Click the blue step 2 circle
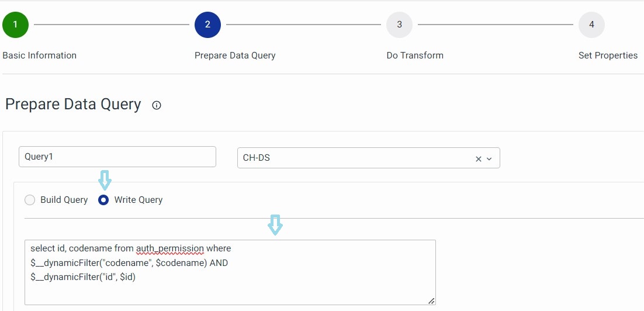The image size is (644, 311). pos(207,25)
